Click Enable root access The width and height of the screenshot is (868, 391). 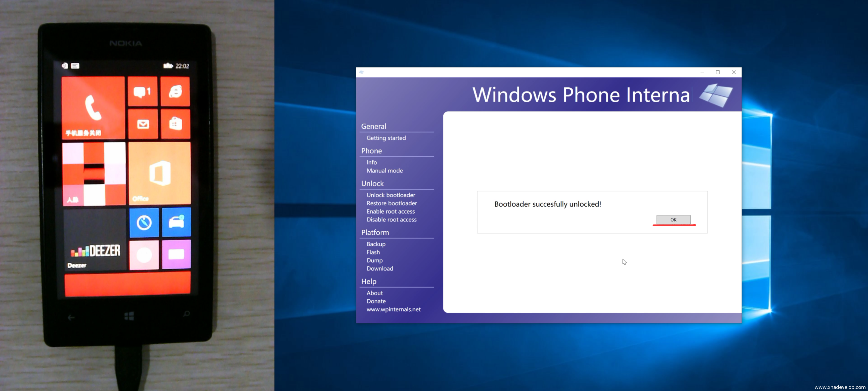pyautogui.click(x=390, y=211)
